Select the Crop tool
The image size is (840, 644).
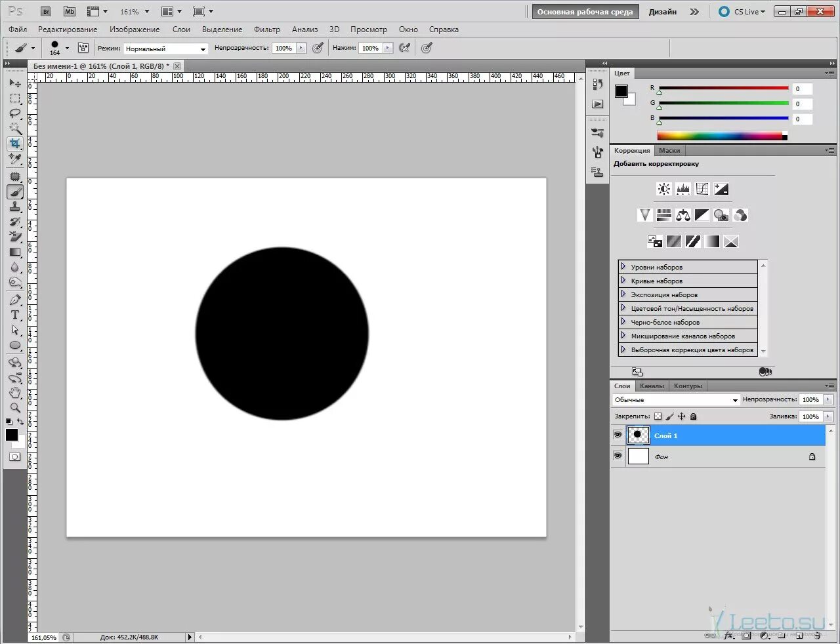(15, 144)
